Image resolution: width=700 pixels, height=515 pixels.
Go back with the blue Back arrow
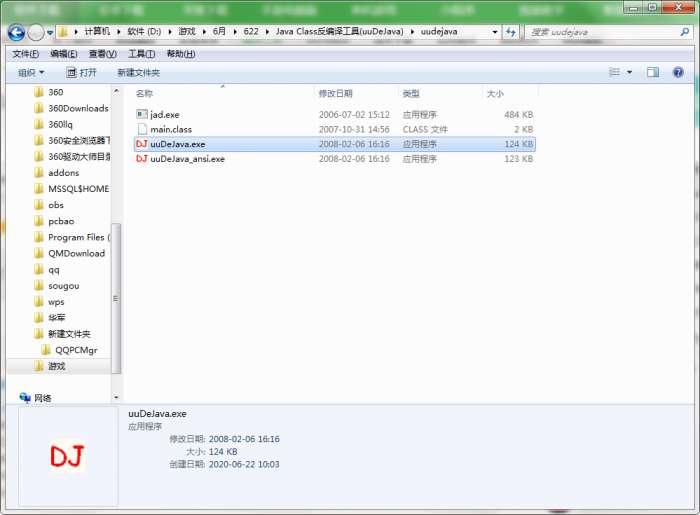[x=16, y=33]
